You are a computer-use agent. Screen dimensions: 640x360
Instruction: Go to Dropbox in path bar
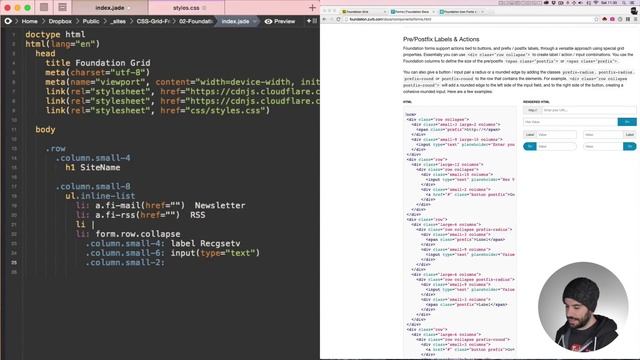[x=60, y=21]
